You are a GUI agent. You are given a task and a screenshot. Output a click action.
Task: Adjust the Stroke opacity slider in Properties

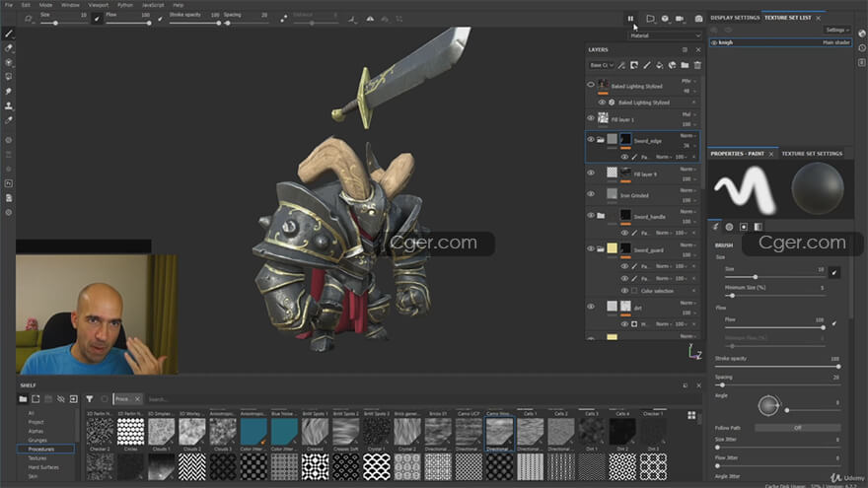tap(777, 367)
